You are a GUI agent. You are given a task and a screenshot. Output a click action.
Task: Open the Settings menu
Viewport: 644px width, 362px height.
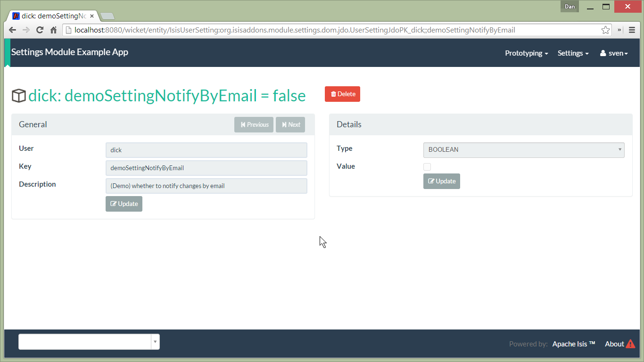tap(573, 53)
